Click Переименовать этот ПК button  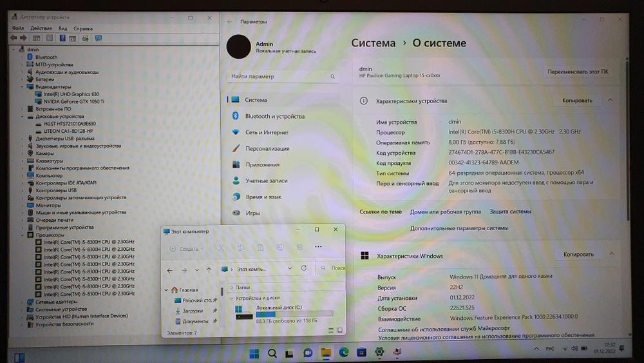[578, 72]
